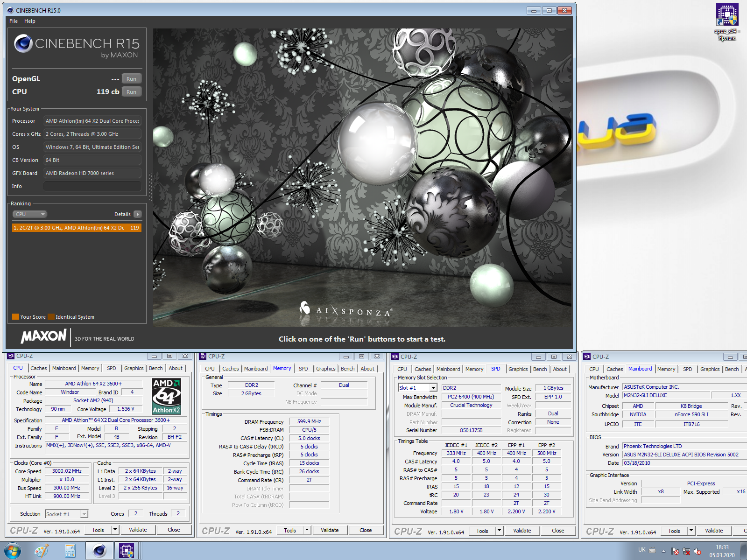The width and height of the screenshot is (747, 560).
Task: Click the AMD Athlon X2 logo badge
Action: pos(167,396)
